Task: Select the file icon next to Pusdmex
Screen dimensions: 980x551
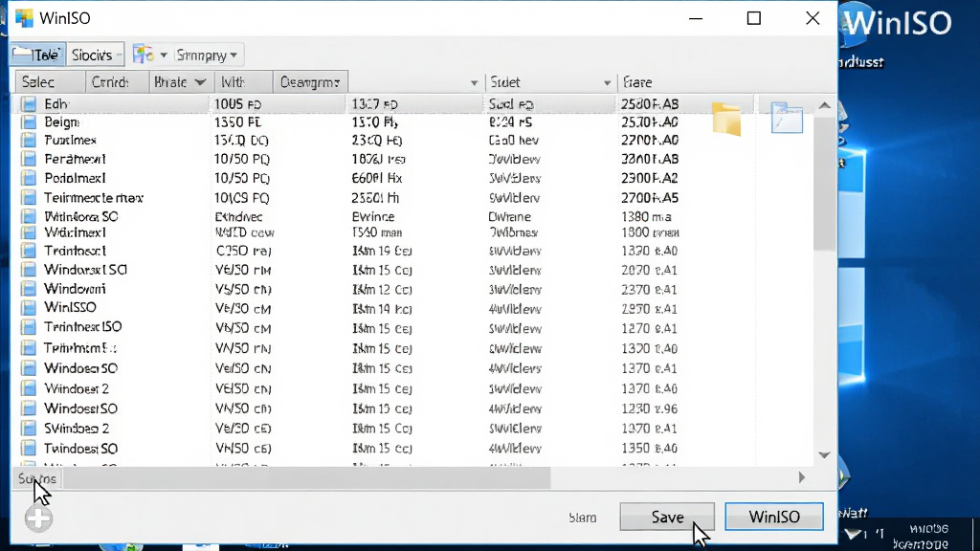Action: click(x=28, y=140)
